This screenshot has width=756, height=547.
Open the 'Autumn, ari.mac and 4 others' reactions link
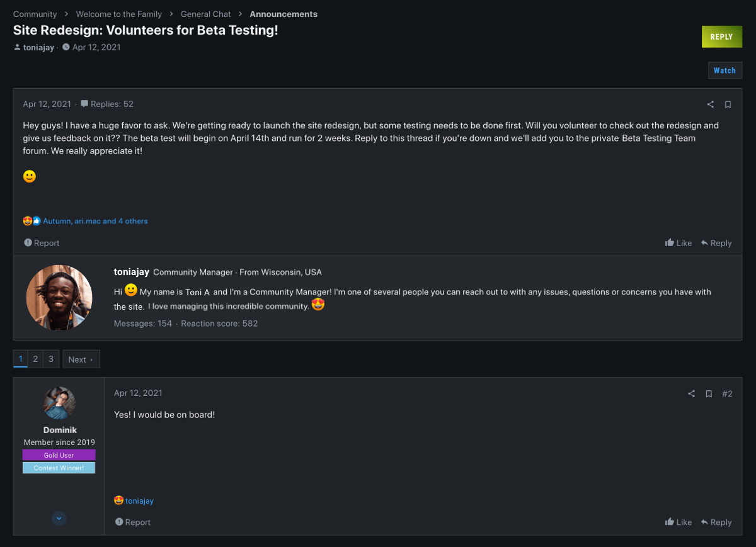coord(95,221)
